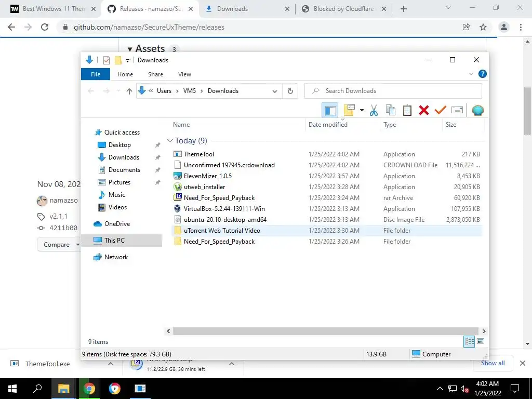532x399 pixels.
Task: Select Pictures in the navigation pane
Action: (x=119, y=182)
